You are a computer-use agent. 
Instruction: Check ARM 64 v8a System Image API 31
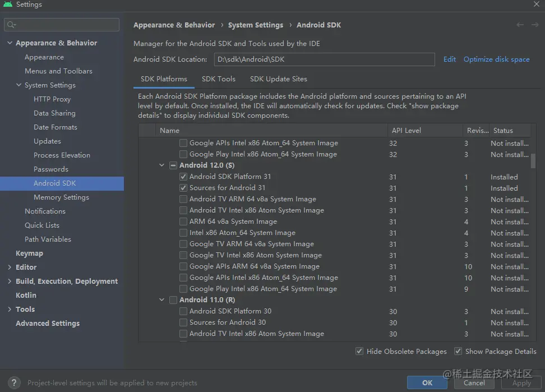(x=183, y=222)
